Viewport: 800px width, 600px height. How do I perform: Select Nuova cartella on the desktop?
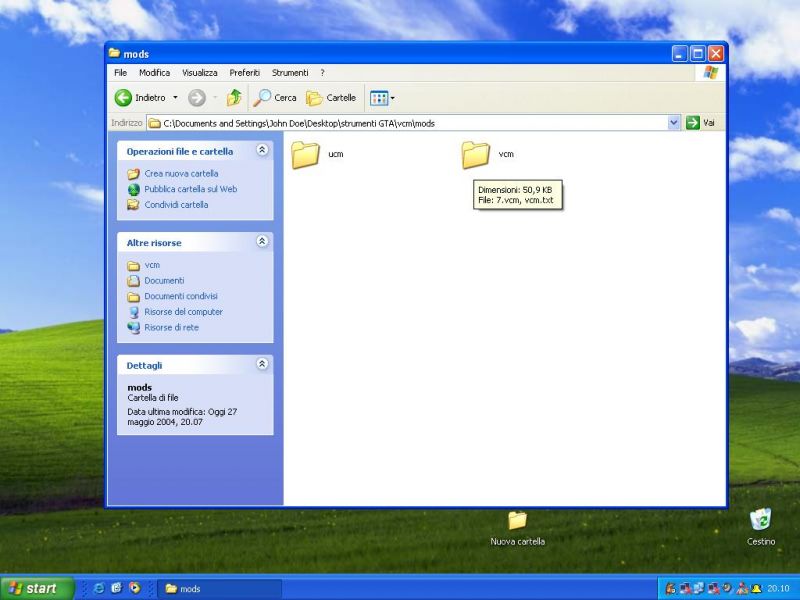point(517,529)
